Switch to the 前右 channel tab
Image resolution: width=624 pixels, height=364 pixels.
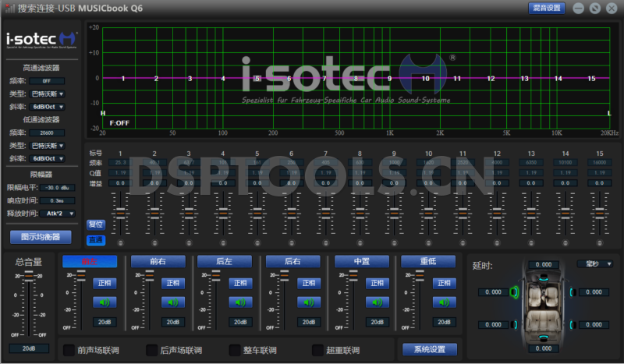tap(158, 261)
